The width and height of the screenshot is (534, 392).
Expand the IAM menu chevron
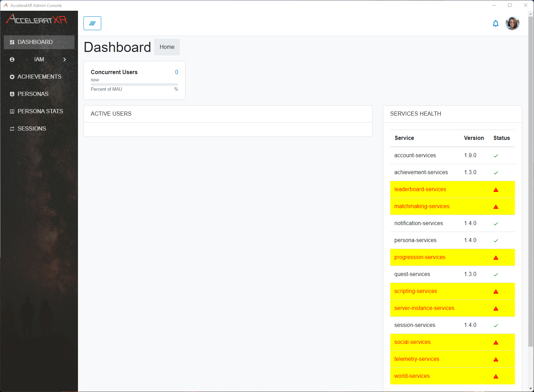[x=64, y=60]
